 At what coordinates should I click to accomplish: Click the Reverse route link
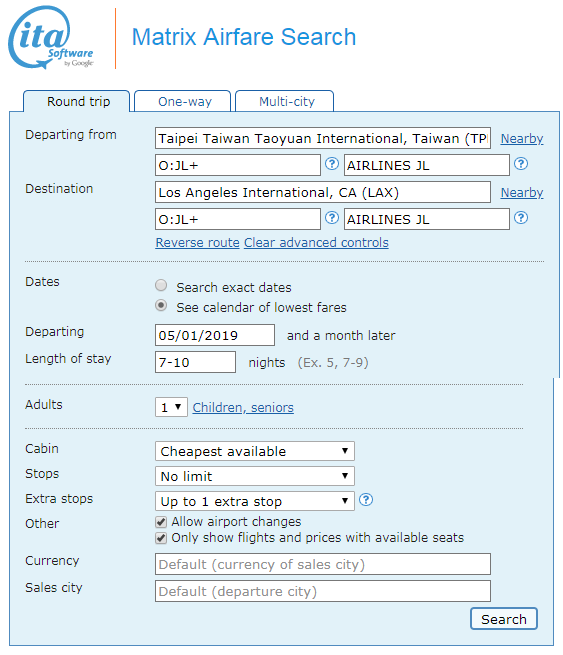click(198, 243)
